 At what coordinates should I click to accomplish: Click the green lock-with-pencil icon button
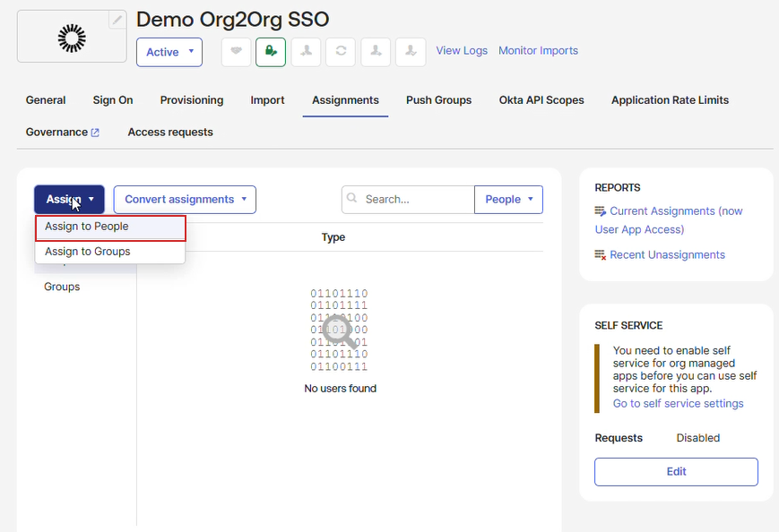[x=271, y=52]
